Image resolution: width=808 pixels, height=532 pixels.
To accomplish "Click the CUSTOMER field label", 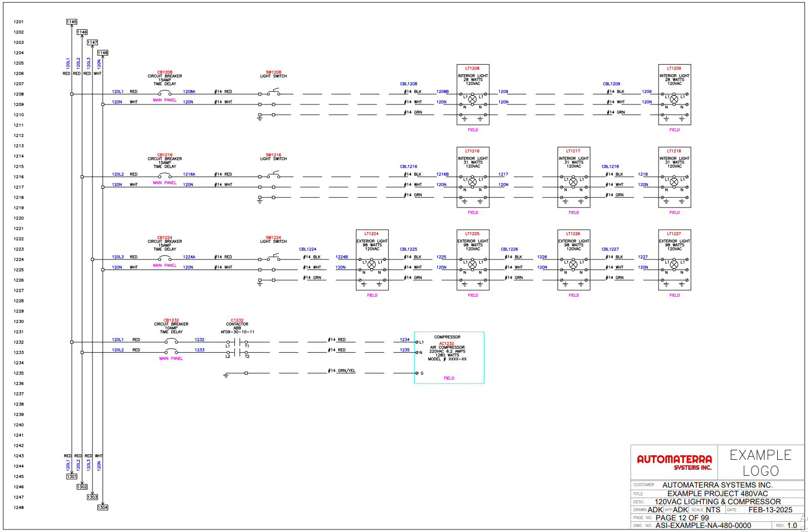I will point(643,485).
